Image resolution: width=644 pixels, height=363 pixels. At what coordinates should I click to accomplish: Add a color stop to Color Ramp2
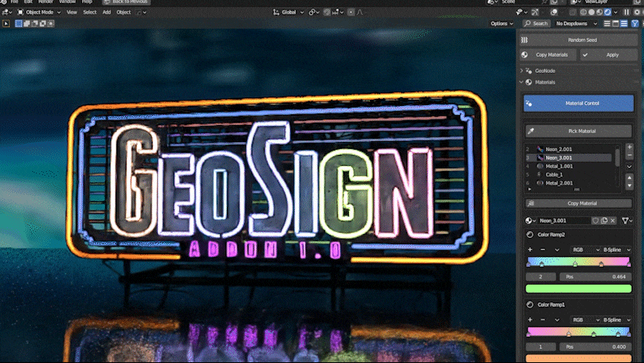click(x=530, y=249)
